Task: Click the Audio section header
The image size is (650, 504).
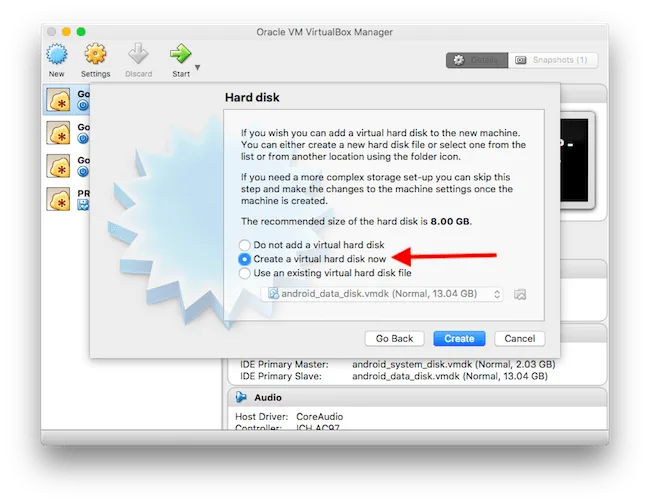Action: coord(417,397)
